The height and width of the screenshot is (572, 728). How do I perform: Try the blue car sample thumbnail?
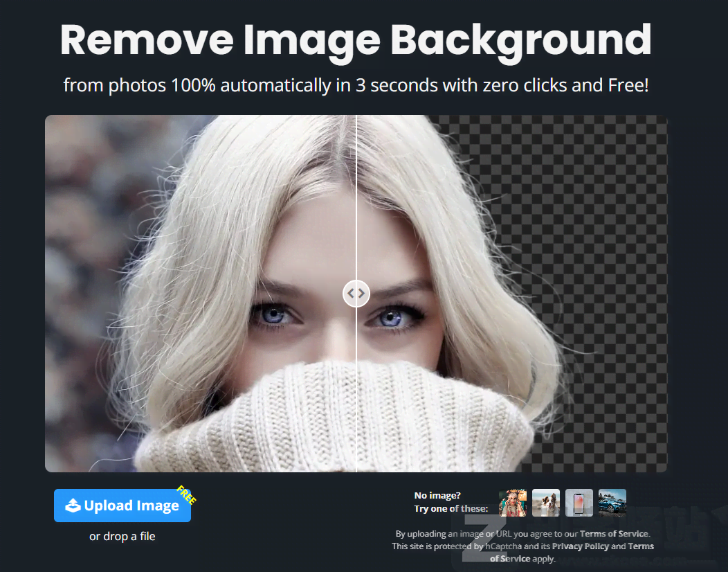click(x=612, y=502)
